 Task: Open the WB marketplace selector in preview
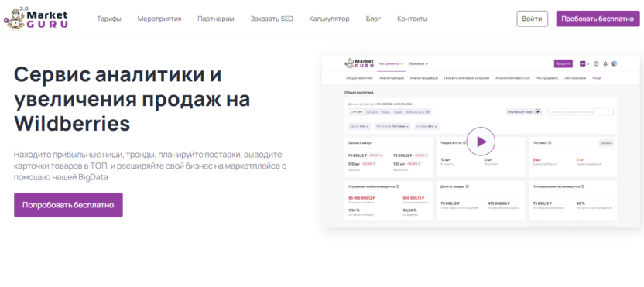[x=584, y=63]
